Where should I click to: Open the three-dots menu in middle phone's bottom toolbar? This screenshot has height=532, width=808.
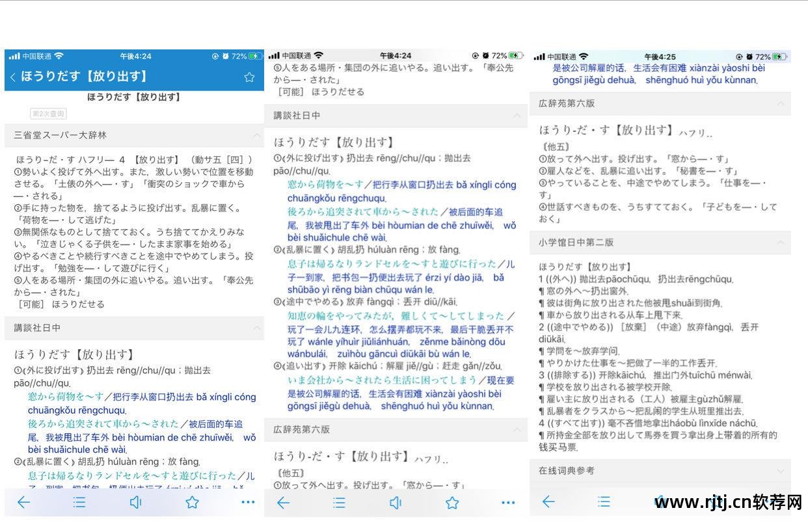click(x=508, y=502)
